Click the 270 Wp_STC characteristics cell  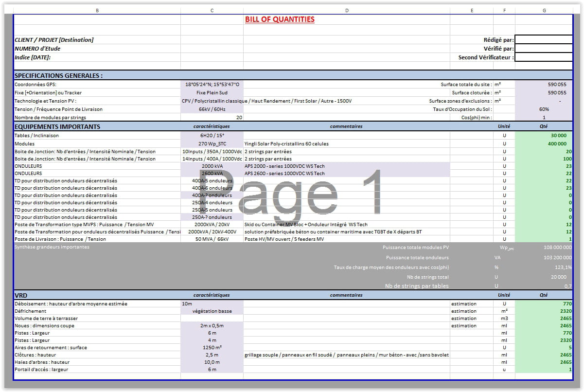click(x=212, y=144)
